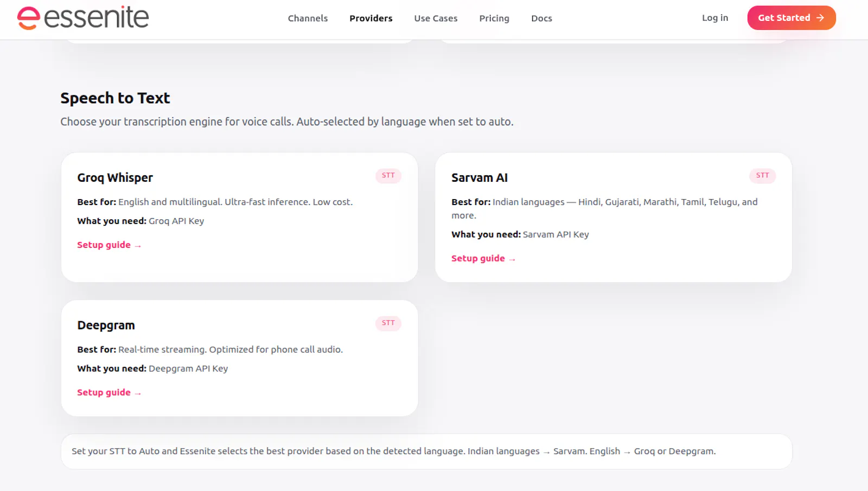Open Deepgram setup guide
The width and height of the screenshot is (868, 491).
(x=109, y=393)
